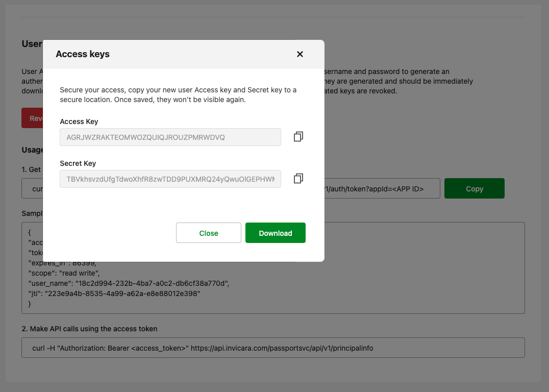Dismiss the Access keys dialog with the X
This screenshot has height=392, width=549.
(300, 54)
